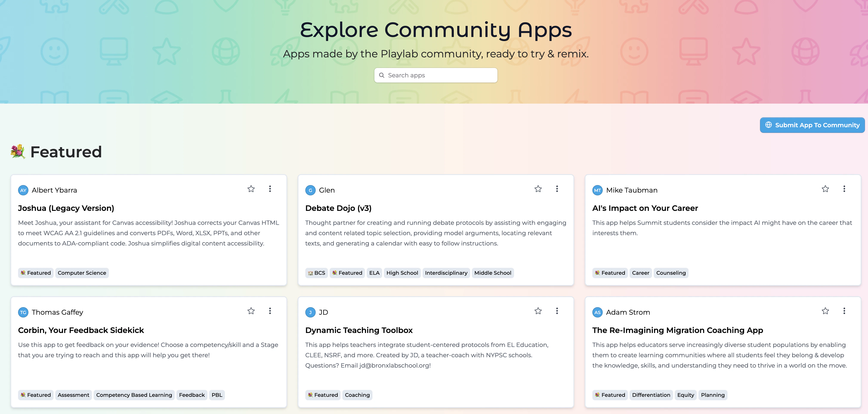The width and height of the screenshot is (868, 414).
Task: Click the Equity tag on Migration Coaching card
Action: point(685,395)
